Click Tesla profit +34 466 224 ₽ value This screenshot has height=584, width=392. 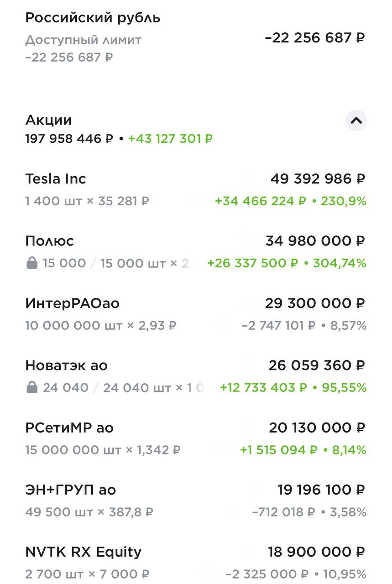260,201
